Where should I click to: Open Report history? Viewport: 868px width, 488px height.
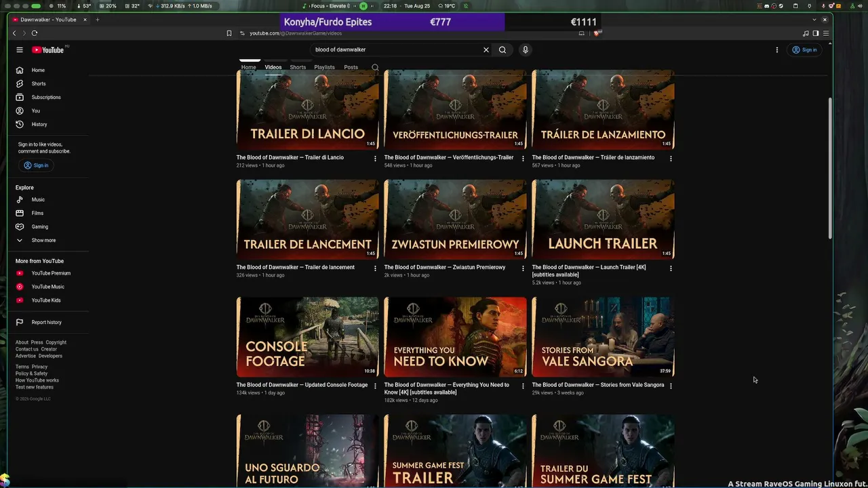pos(47,322)
